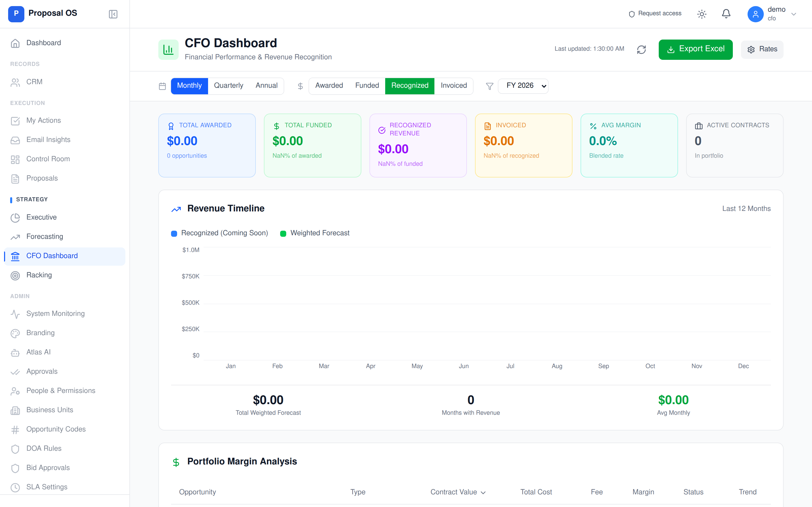Screen dimensions: 812x507
Task: Open the Atlas AI panel
Action: [x=38, y=352]
